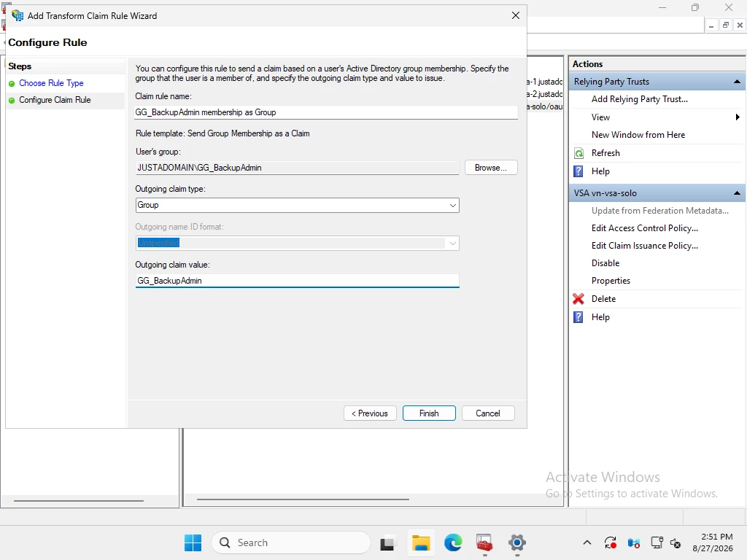This screenshot has height=560, width=747.
Task: Click the muted volume tray icon
Action: click(x=676, y=542)
